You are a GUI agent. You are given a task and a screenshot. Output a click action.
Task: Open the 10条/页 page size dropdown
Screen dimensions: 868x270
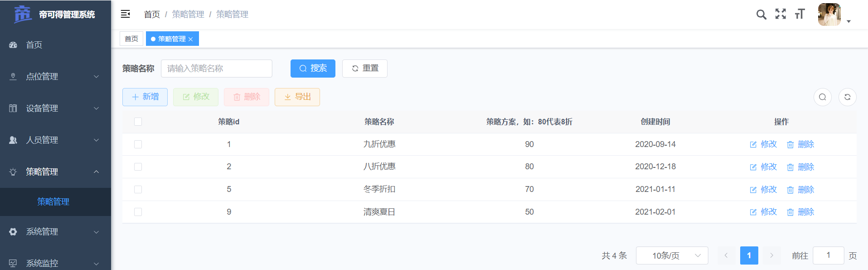point(672,255)
